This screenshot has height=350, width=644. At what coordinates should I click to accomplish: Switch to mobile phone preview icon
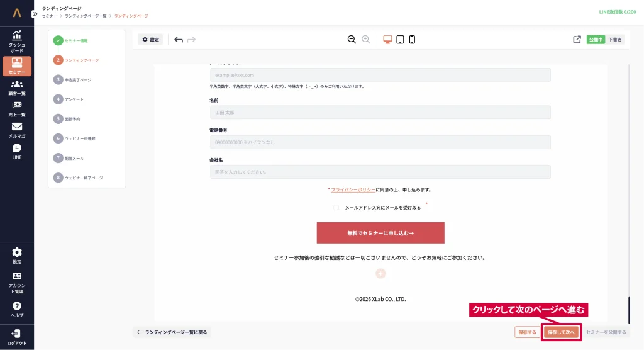(x=413, y=40)
